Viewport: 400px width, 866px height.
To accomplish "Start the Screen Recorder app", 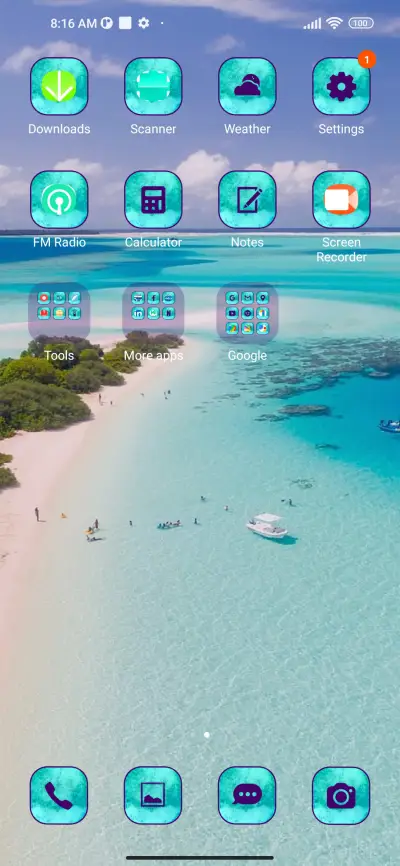I will tap(341, 199).
